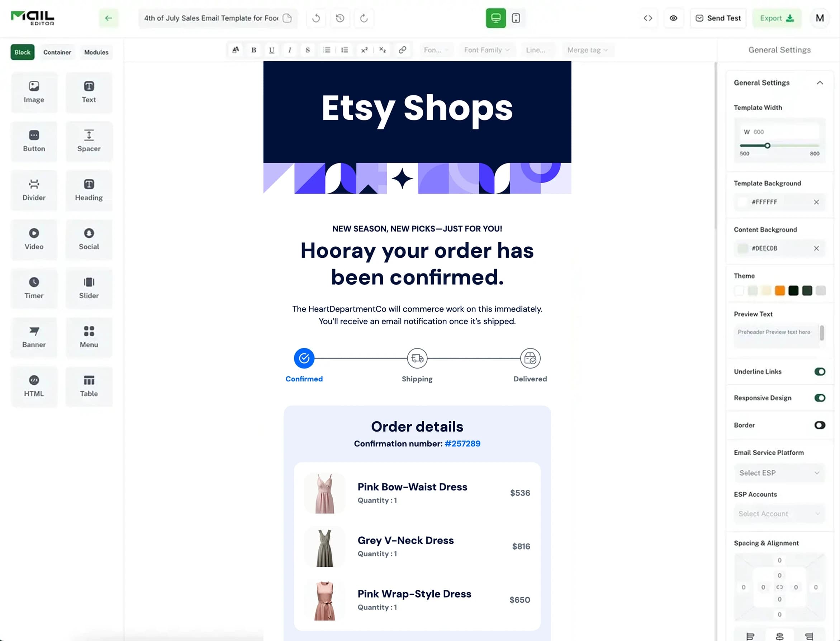The image size is (840, 641).
Task: Select the Block tab
Action: click(23, 52)
